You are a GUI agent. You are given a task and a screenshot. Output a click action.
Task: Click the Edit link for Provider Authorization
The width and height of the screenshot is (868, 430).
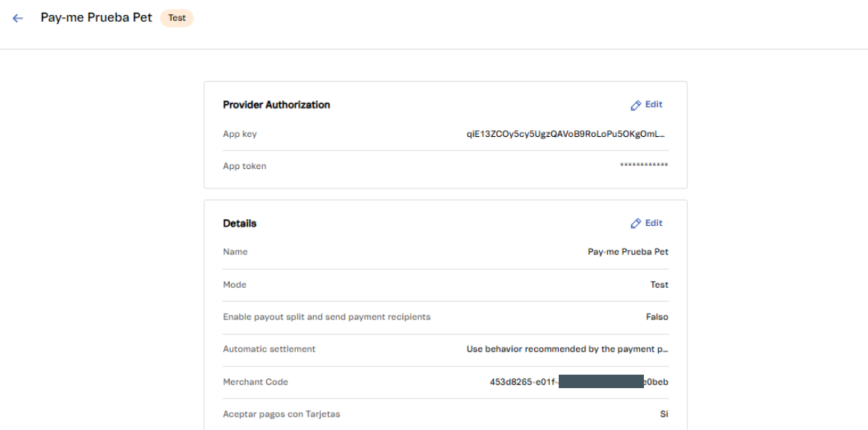click(x=654, y=105)
